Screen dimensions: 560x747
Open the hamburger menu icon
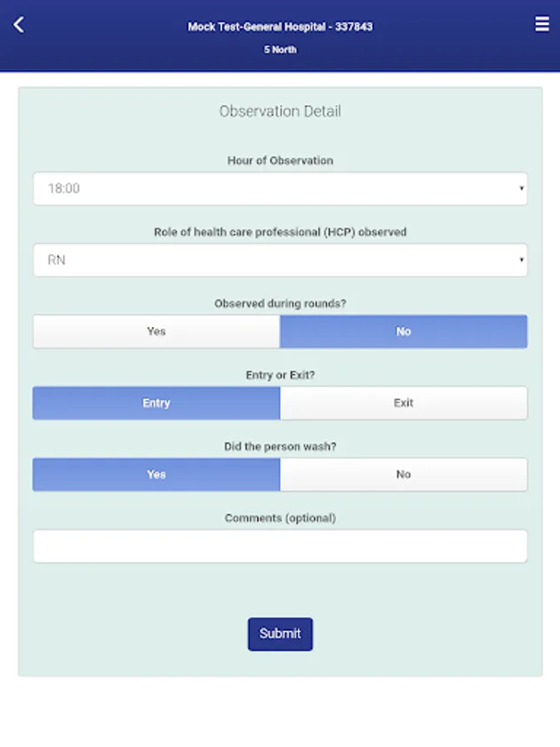542,23
